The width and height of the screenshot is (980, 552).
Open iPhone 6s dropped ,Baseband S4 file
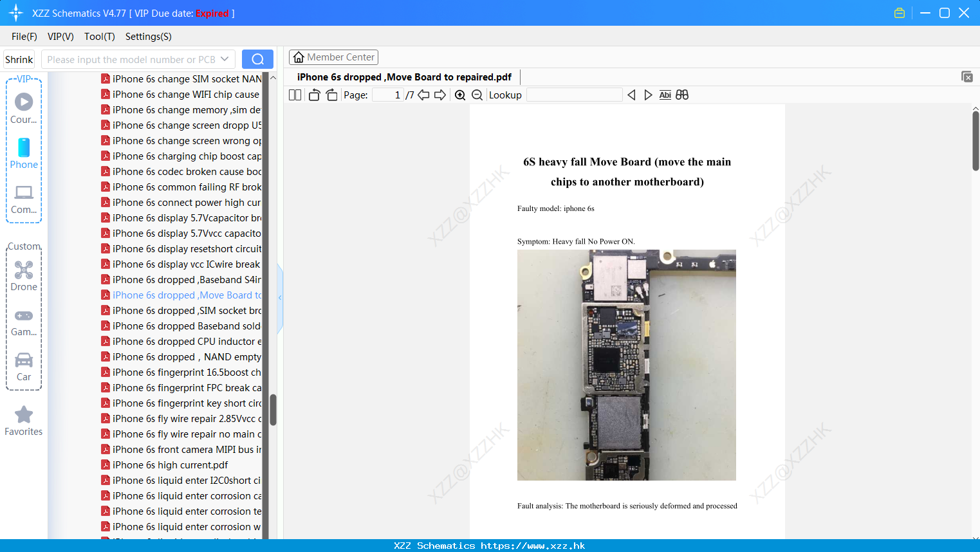pyautogui.click(x=181, y=280)
